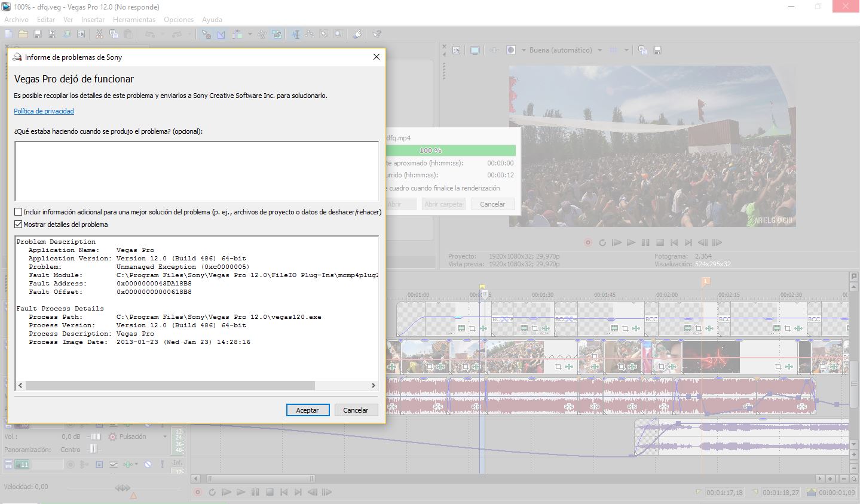The width and height of the screenshot is (860, 504).
Task: Click the Paste clipboard toolbar icon
Action: pyautogui.click(x=128, y=34)
